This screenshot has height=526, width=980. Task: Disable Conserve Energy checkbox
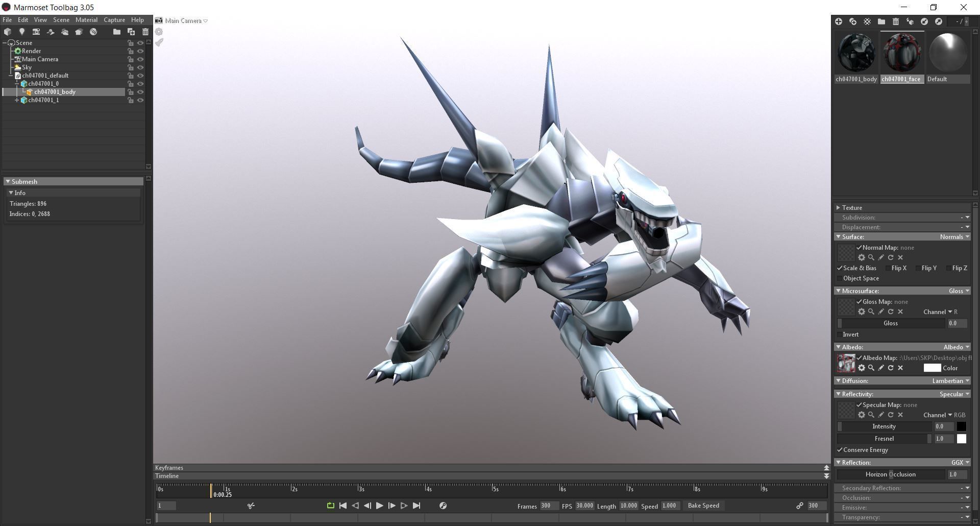coord(840,450)
